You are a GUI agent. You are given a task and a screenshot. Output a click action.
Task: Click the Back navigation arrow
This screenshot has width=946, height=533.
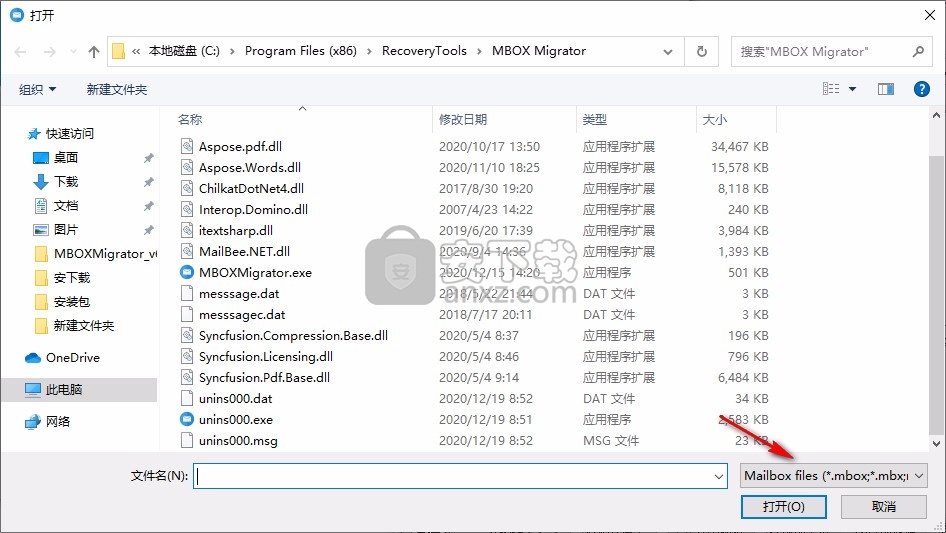[x=20, y=52]
